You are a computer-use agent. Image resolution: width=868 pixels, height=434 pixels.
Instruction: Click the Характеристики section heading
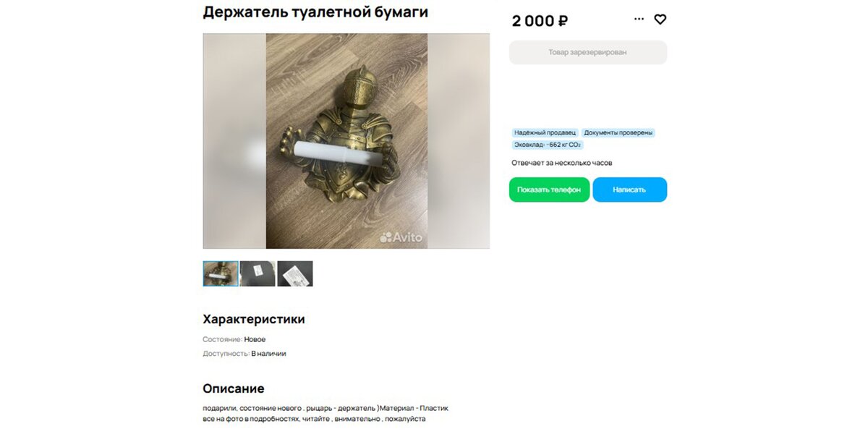[254, 319]
